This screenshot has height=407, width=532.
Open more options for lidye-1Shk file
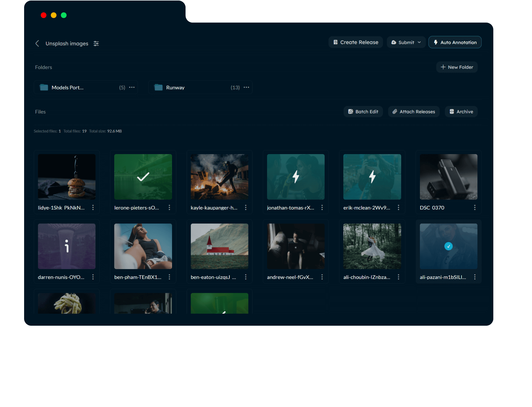tap(93, 208)
